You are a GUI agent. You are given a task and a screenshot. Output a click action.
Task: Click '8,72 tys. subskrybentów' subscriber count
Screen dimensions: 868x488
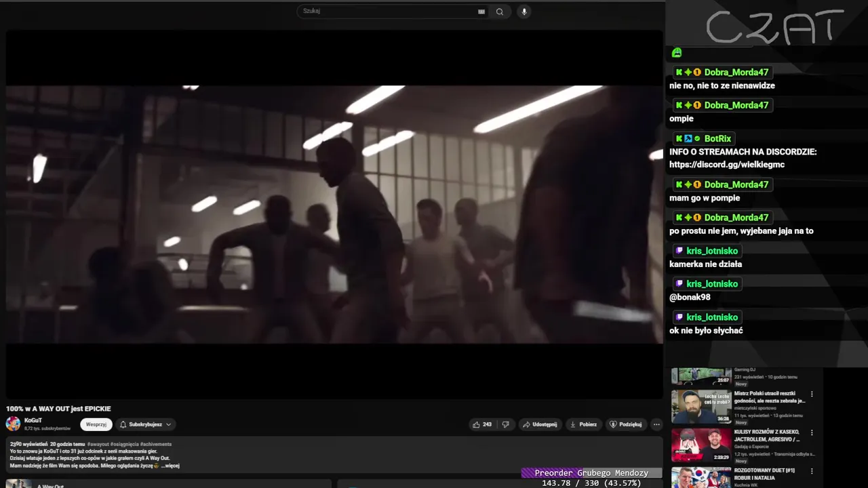click(47, 429)
